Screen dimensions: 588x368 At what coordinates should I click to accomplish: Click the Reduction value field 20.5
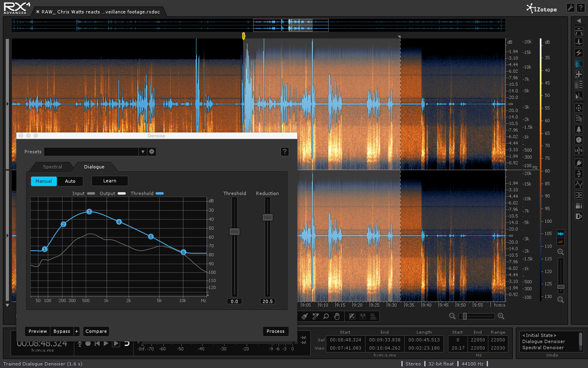267,301
